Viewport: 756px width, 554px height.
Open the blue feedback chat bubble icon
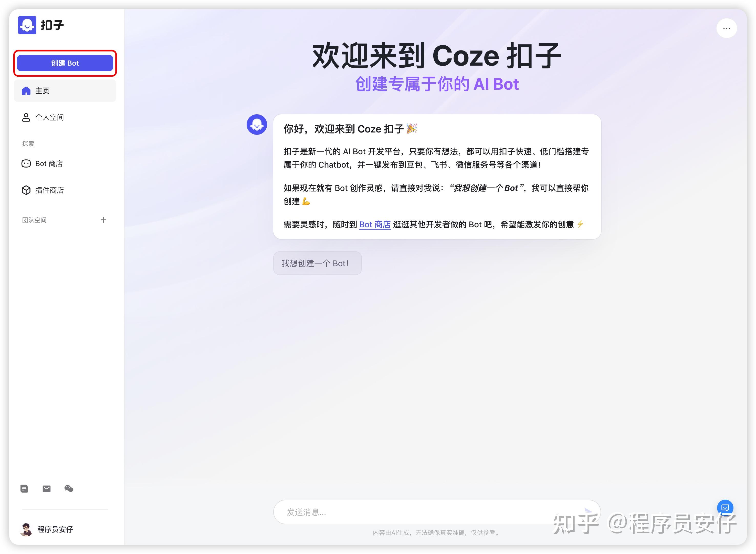[x=725, y=508]
